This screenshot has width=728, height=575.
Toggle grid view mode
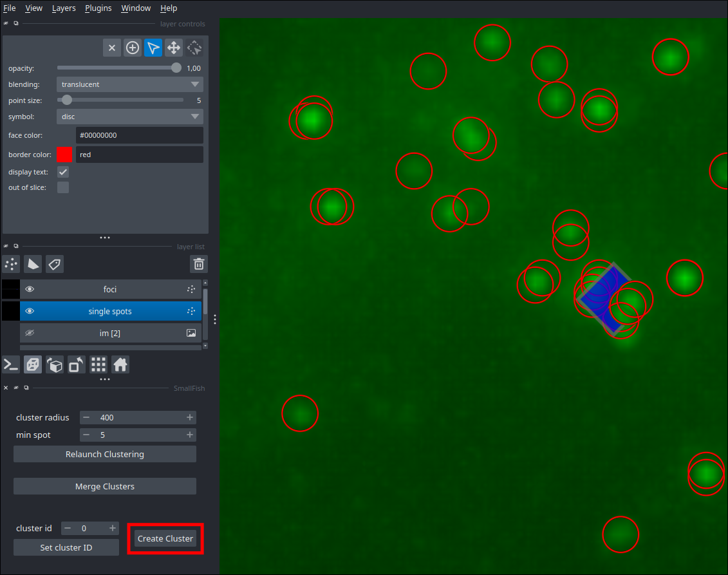click(x=98, y=365)
